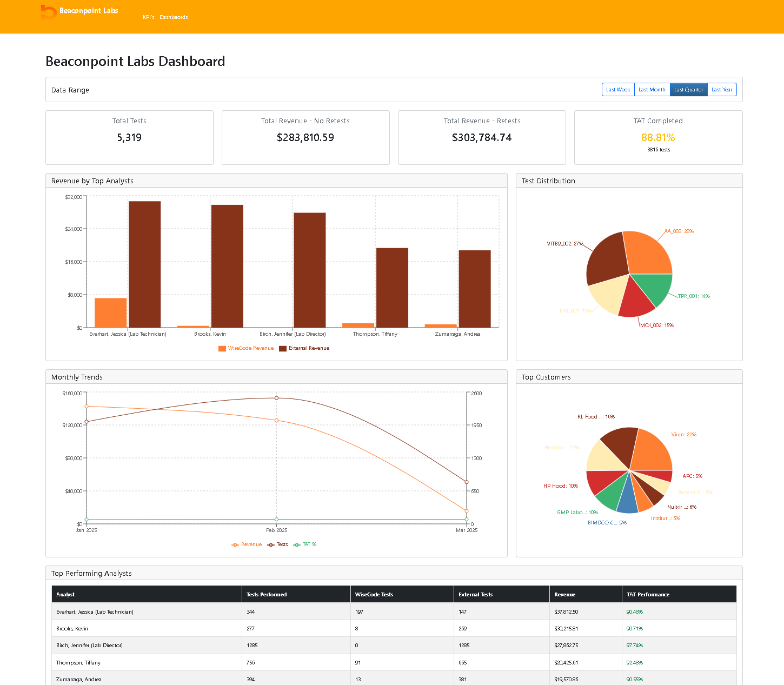
Task: Select the Last Month range
Action: 652,90
